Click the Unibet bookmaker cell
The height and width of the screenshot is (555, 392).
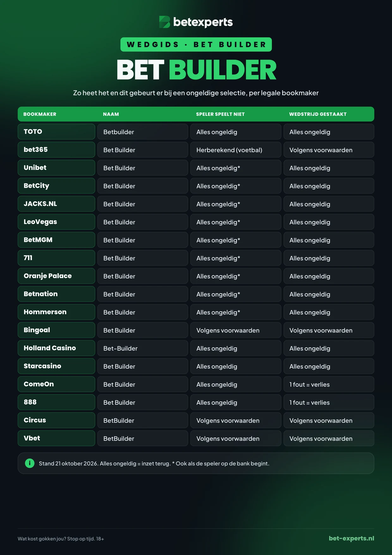[56, 168]
